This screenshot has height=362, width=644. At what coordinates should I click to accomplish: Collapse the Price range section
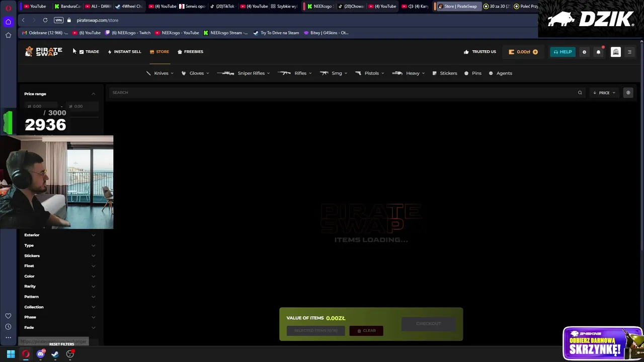pyautogui.click(x=93, y=94)
